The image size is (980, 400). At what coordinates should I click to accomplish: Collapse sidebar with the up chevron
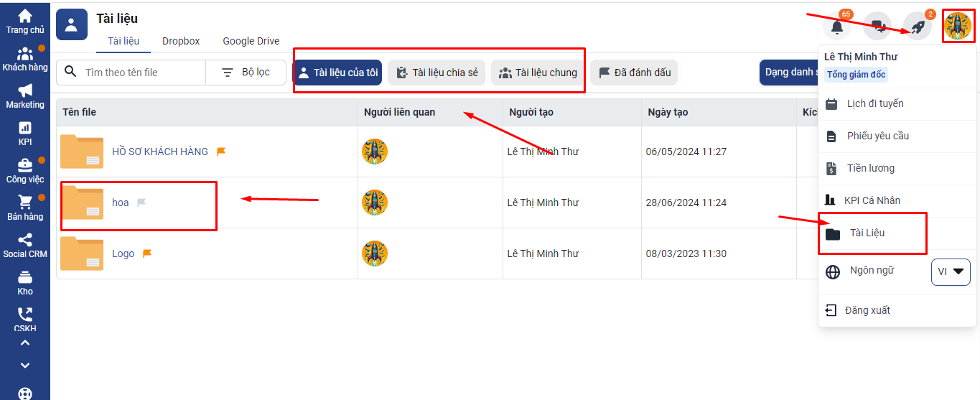click(x=25, y=343)
